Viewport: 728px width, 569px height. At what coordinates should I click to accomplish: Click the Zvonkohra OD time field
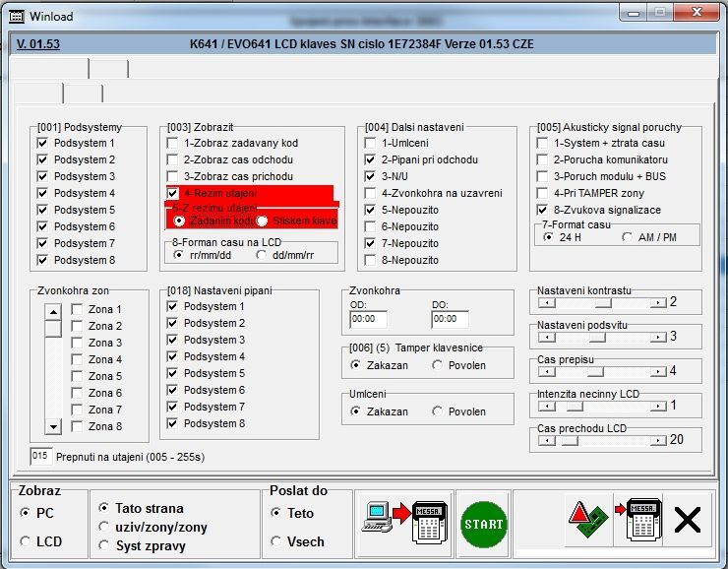pos(368,319)
